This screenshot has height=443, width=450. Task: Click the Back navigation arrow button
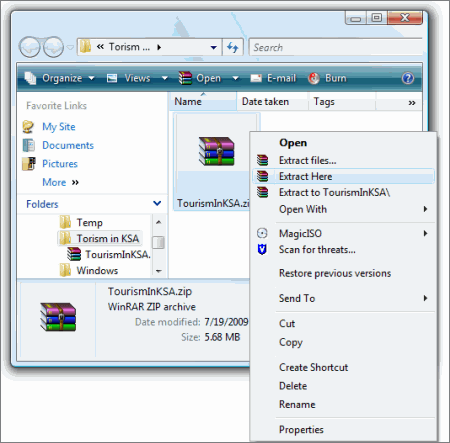tap(29, 47)
